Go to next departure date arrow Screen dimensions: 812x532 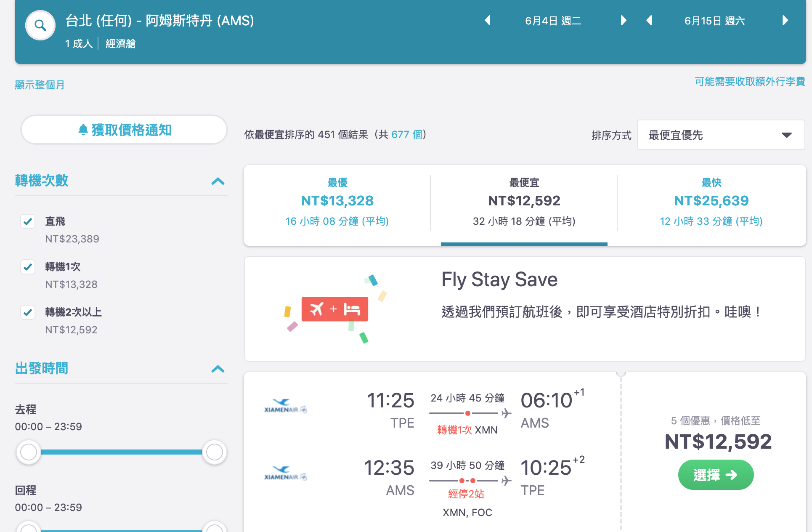[624, 20]
